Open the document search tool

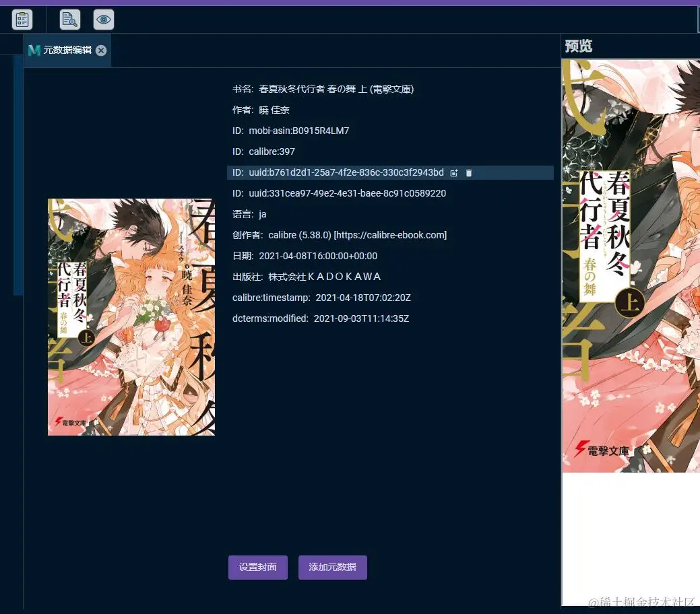(x=69, y=20)
